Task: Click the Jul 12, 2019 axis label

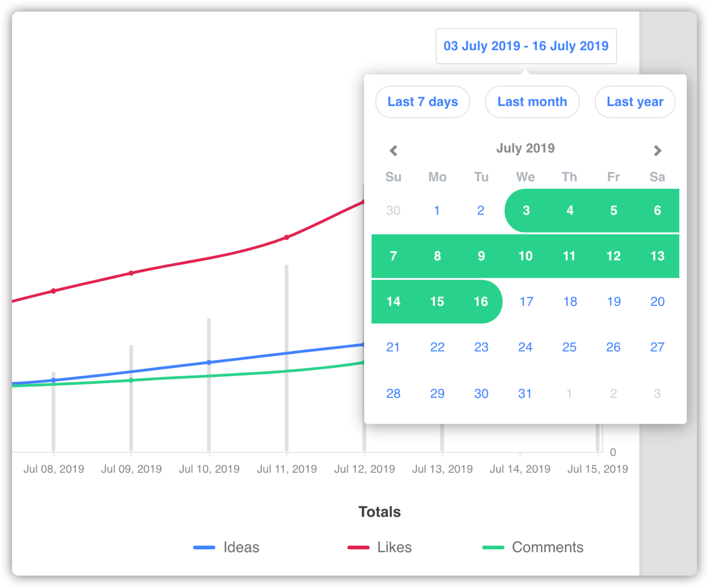Action: [365, 469]
